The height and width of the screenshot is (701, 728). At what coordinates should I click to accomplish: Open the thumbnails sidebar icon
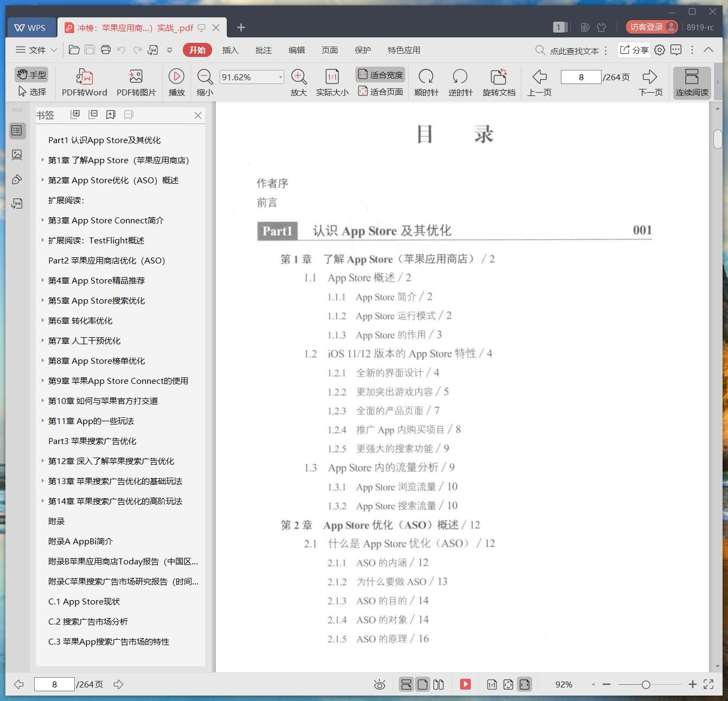[17, 155]
